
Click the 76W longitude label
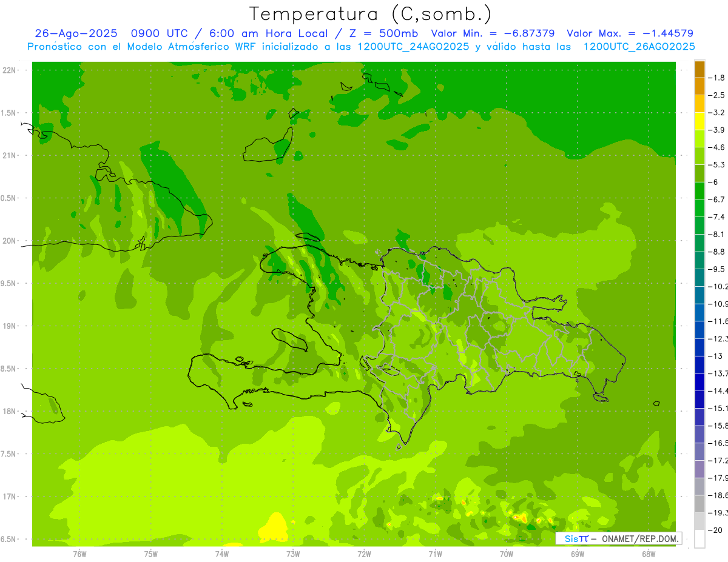(x=79, y=554)
